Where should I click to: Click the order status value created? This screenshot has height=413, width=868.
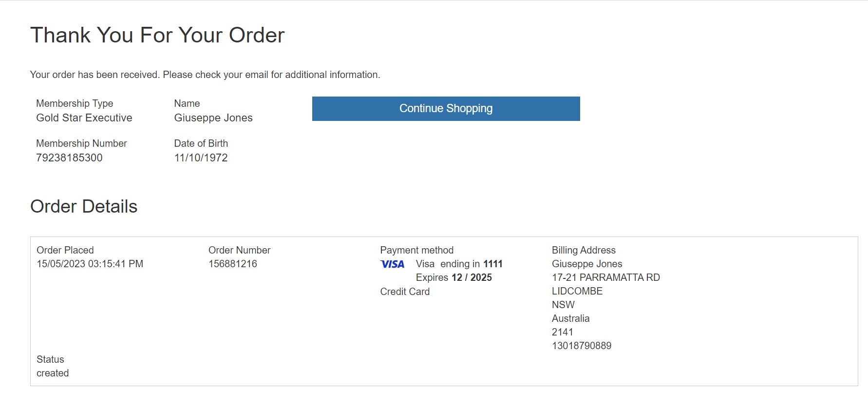click(53, 373)
